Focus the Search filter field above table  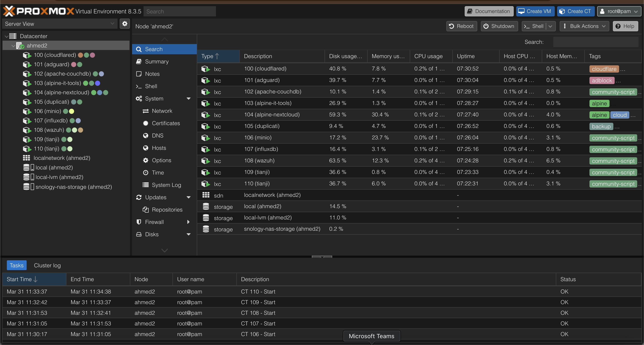coord(595,42)
